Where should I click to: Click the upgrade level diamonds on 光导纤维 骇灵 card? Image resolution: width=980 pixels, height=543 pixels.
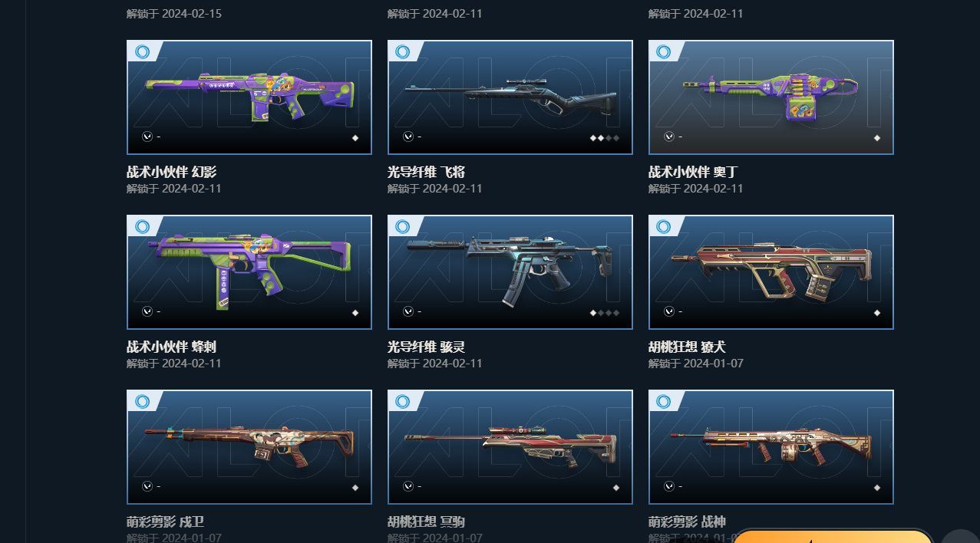coord(605,313)
